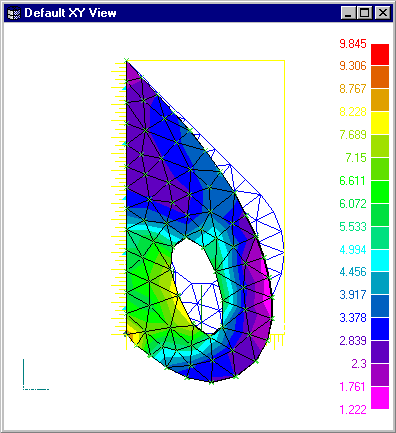Viewport: 396px width, 433px height.
Task: Click the legend value 9.306
Action: 353,66
